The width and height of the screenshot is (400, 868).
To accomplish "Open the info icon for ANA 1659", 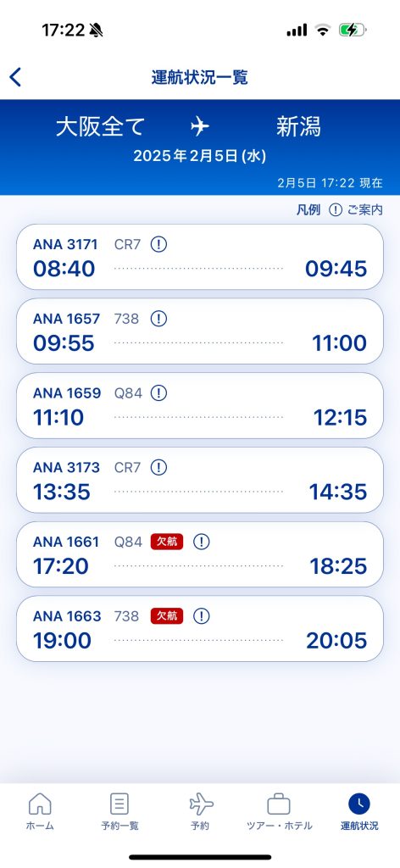I will pyautogui.click(x=158, y=393).
